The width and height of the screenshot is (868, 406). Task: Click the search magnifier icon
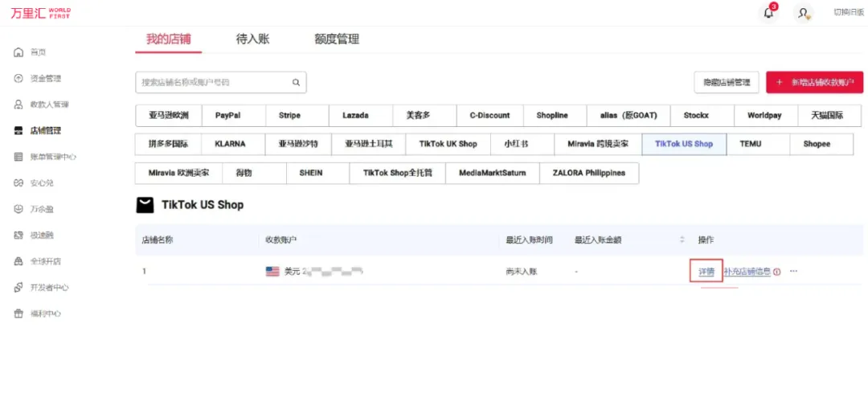click(x=296, y=82)
